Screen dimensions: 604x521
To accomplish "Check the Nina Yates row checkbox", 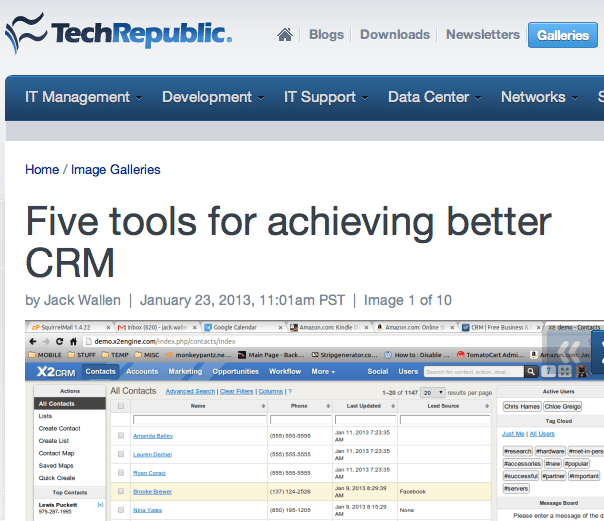I will coord(121,509).
